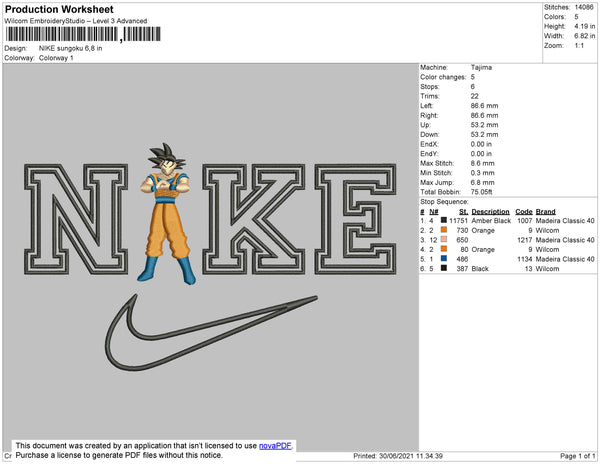Click the 'Production Worksheet' title
Screen dimensions: 600x464
tap(59, 10)
